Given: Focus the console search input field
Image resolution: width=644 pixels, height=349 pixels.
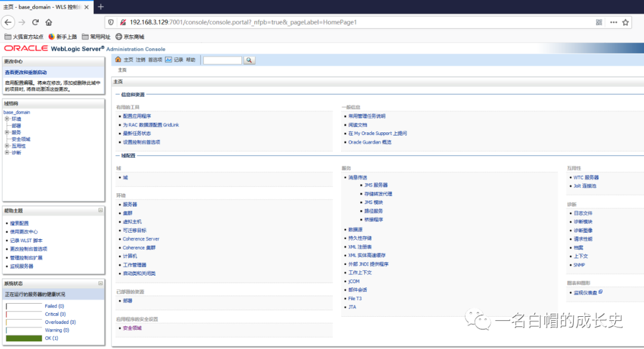Looking at the screenshot, I should point(222,60).
